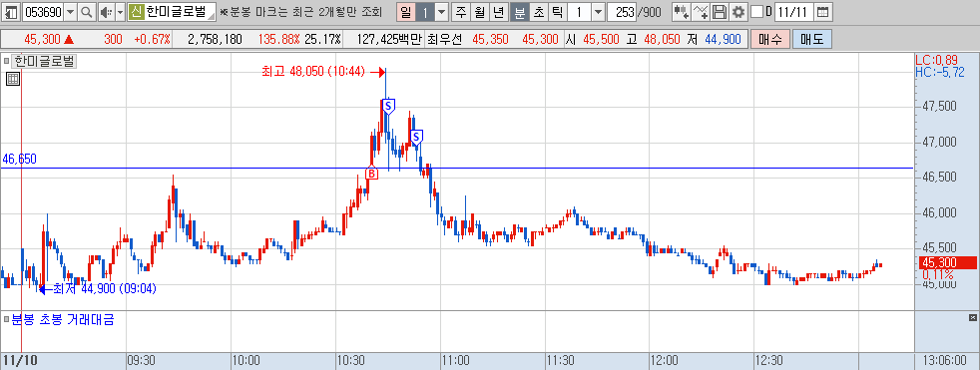Click the 최고 48,050 (10:44) annotation
The width and height of the screenshot is (980, 370).
pos(312,71)
